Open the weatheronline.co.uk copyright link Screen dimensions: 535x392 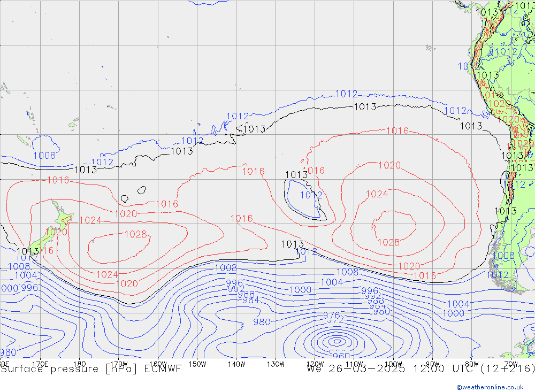pyautogui.click(x=490, y=387)
